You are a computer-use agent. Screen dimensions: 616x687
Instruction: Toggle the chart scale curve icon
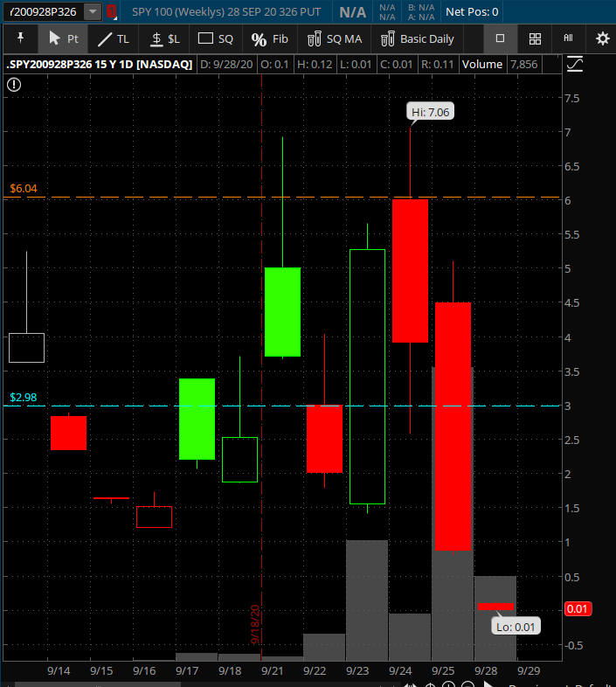(x=574, y=65)
